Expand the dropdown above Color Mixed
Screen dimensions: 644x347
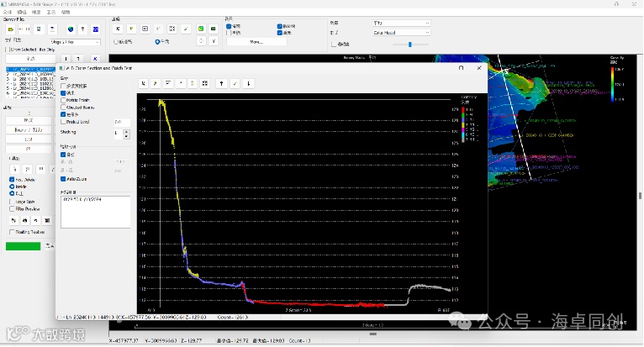[x=402, y=23]
